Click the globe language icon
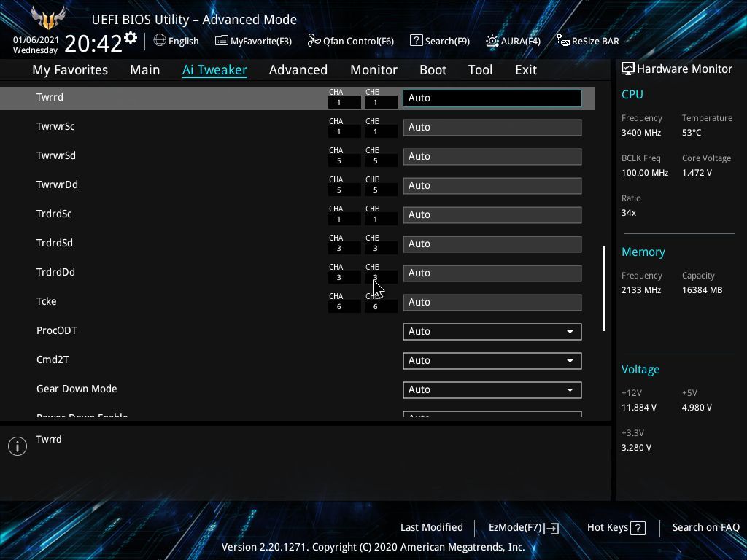The height and width of the screenshot is (560, 747). 160,41
